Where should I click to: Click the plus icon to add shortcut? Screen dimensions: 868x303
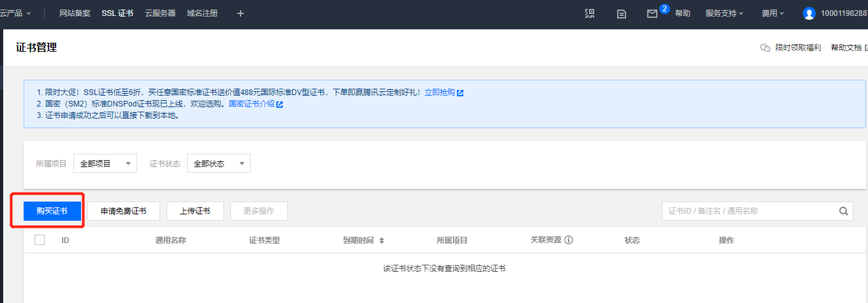(x=241, y=13)
